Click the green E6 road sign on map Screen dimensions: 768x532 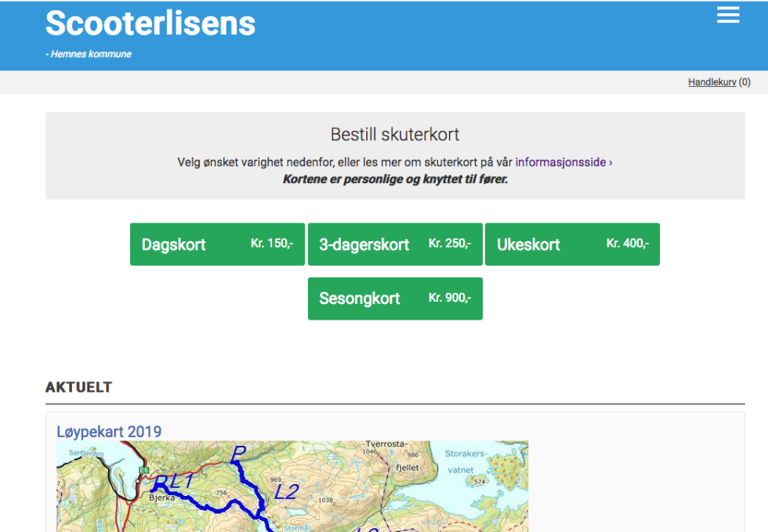(x=143, y=470)
